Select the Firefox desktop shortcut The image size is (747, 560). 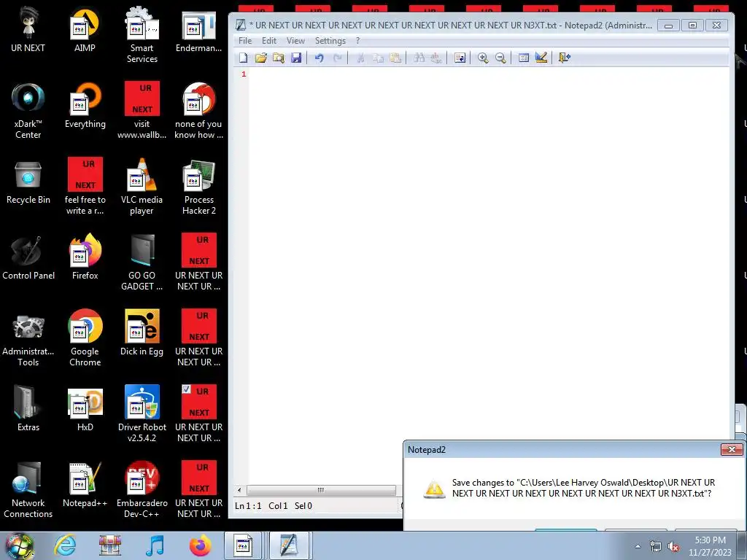coord(85,257)
